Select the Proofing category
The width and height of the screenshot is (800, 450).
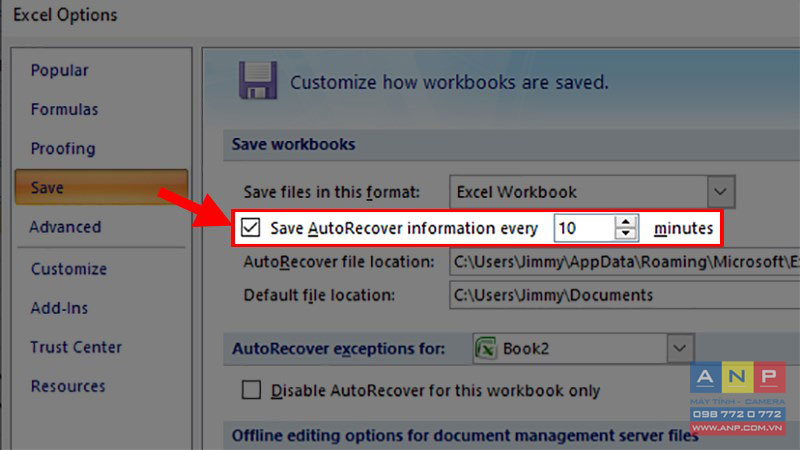point(63,148)
